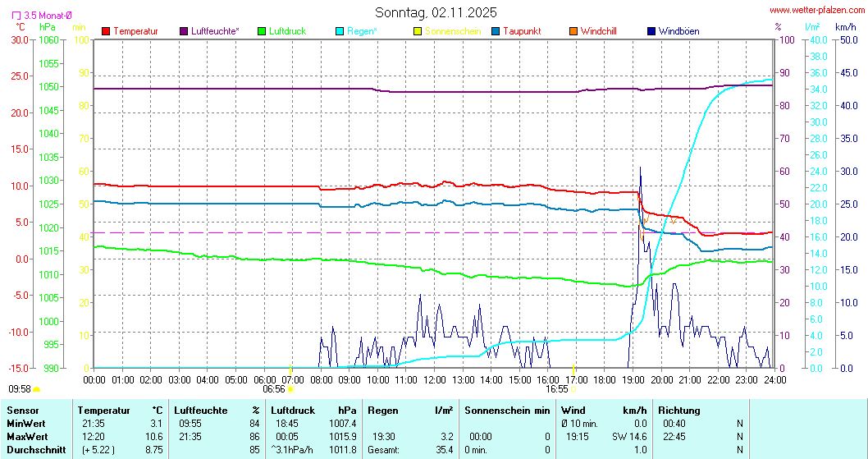Image resolution: width=868 pixels, height=459 pixels.
Task: Click the green Luftdruck legend square
Action: click(262, 31)
